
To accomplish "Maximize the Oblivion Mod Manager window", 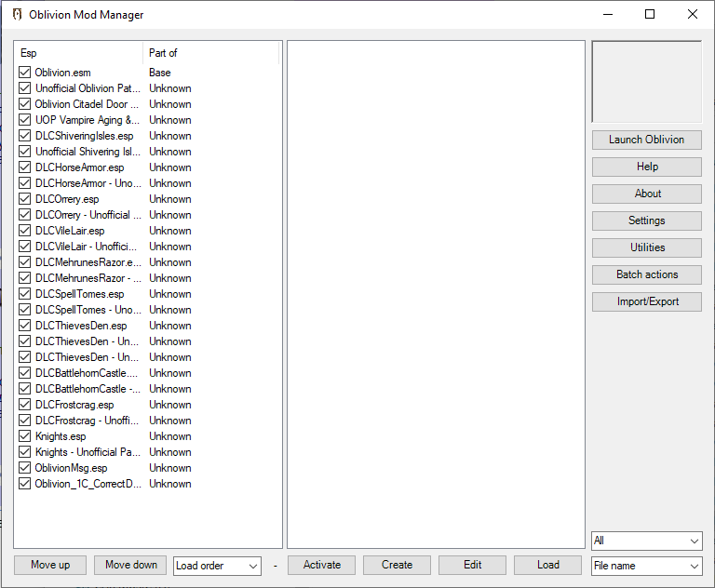I will [x=650, y=14].
